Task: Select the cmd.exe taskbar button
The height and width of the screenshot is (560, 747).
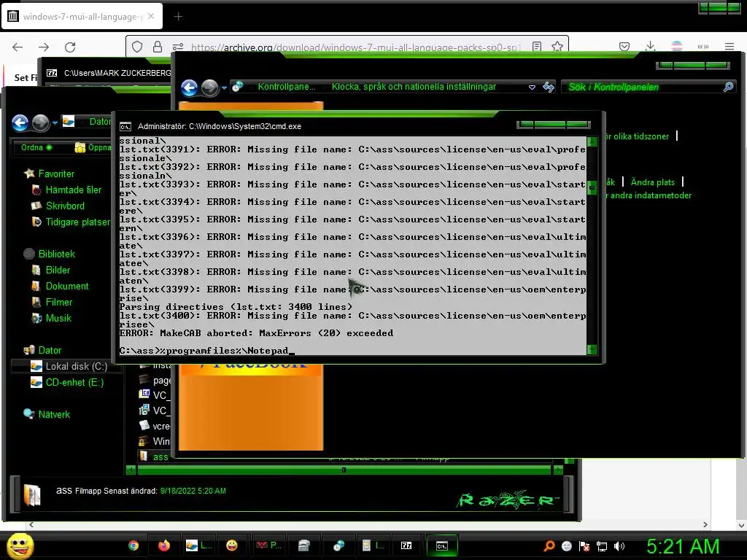Action: (442, 545)
